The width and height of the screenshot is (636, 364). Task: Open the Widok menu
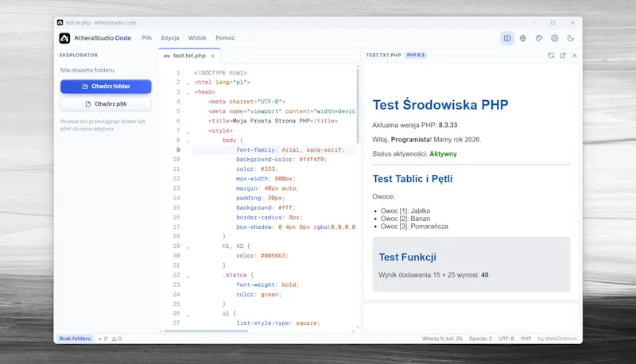click(x=197, y=37)
